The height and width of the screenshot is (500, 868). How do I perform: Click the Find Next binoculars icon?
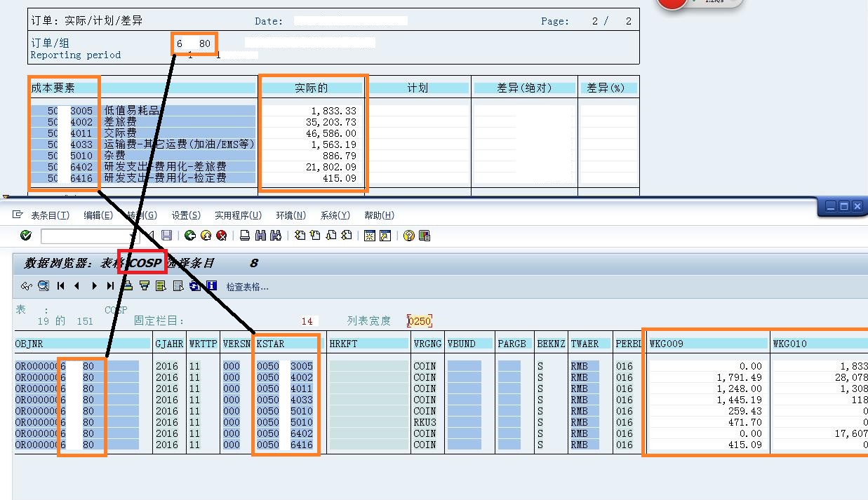(x=276, y=236)
